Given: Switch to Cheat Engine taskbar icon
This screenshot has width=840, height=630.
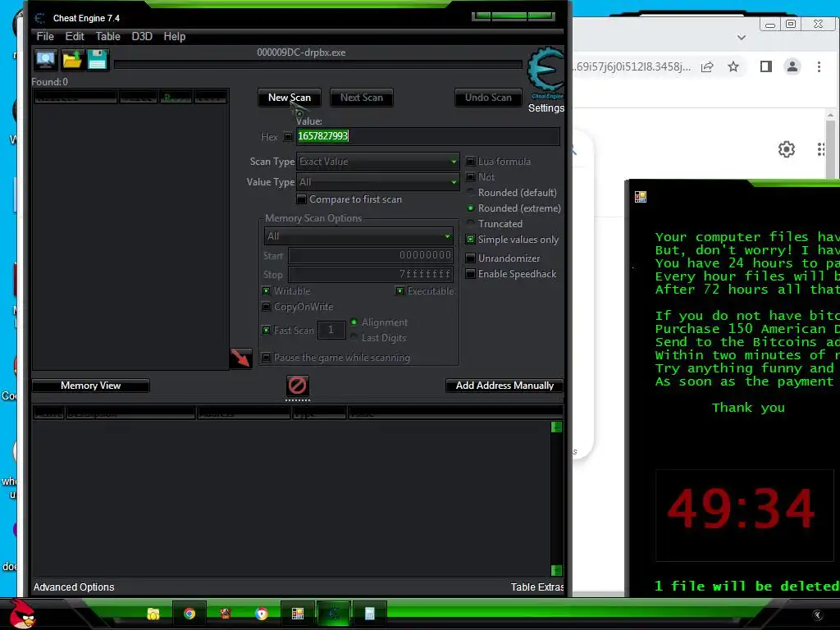Looking at the screenshot, I should 334,614.
